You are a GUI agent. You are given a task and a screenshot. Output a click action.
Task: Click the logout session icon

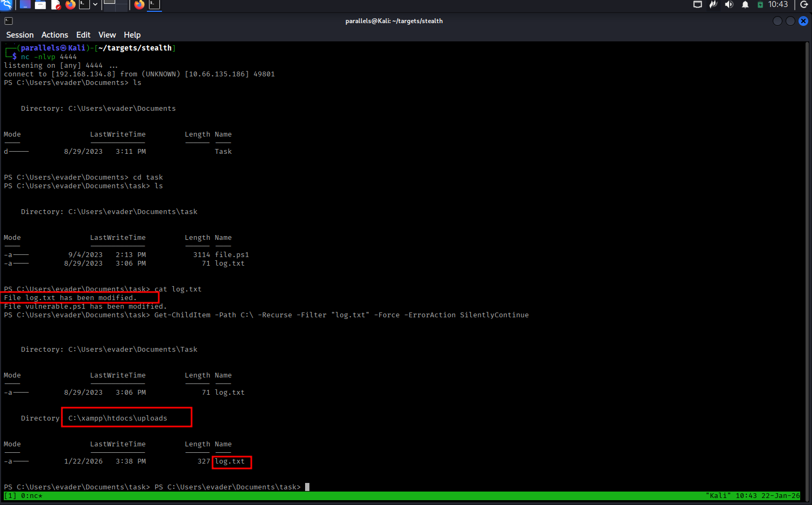tap(804, 5)
